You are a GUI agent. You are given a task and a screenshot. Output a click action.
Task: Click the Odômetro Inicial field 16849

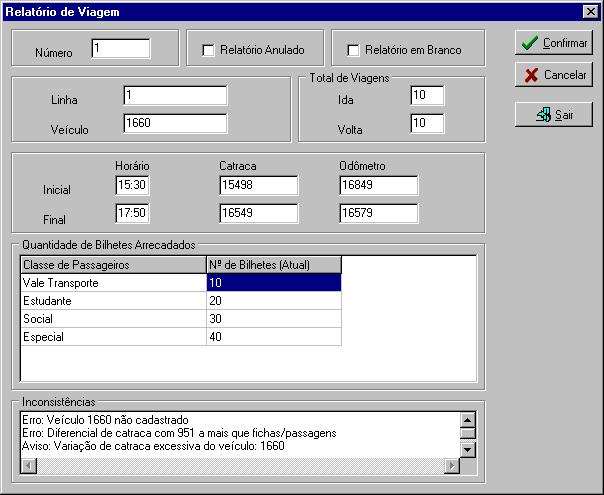click(379, 185)
